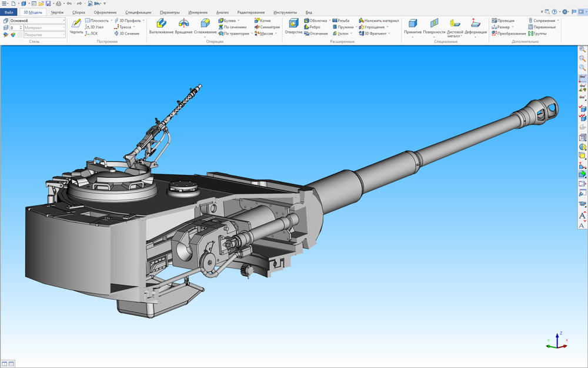Switch to the Анализ ribbon tab

point(222,12)
